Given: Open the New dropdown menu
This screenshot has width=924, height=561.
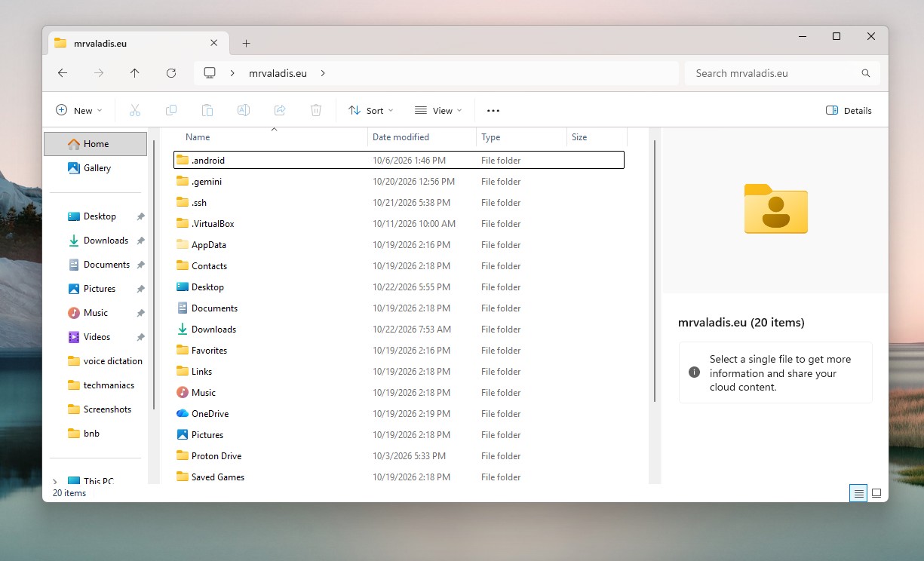Looking at the screenshot, I should [79, 110].
